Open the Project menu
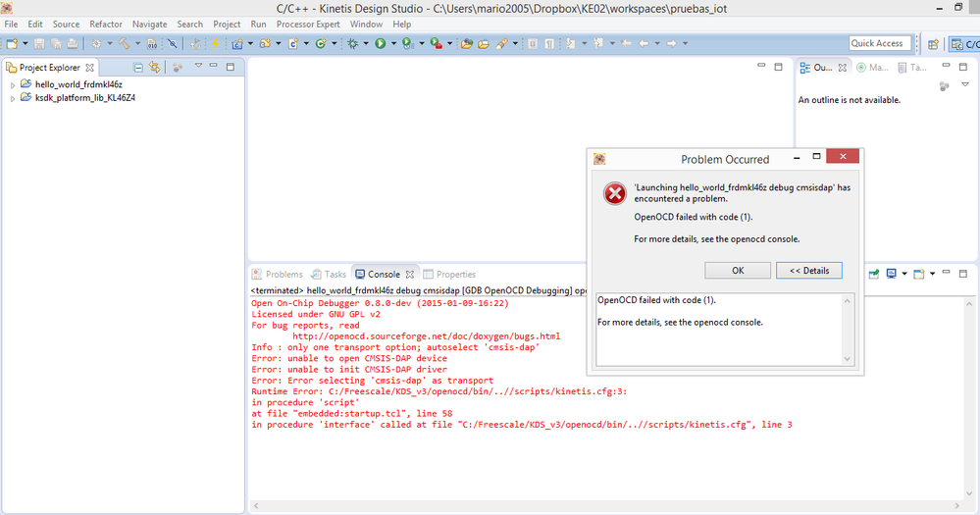 coord(227,24)
